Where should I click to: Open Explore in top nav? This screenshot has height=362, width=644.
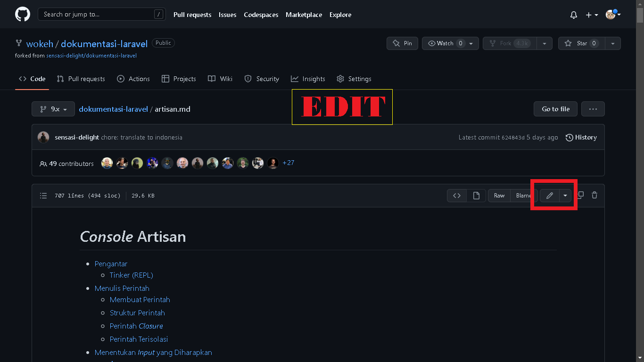pos(340,15)
